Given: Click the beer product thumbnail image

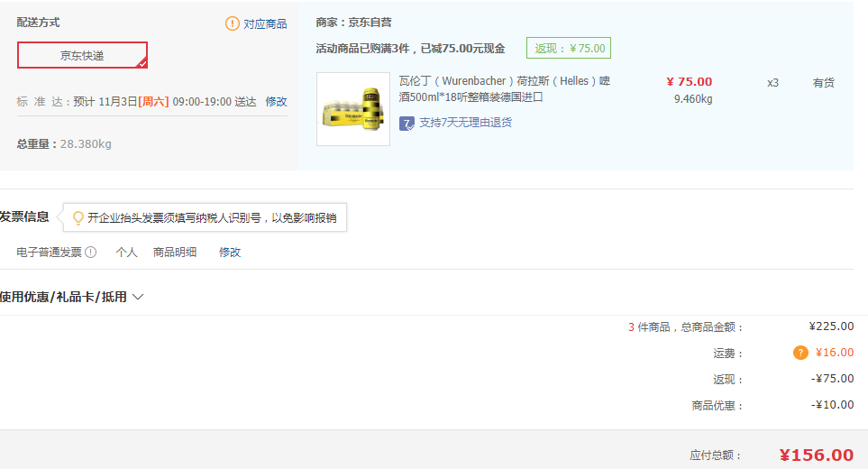Looking at the screenshot, I should coord(353,109).
